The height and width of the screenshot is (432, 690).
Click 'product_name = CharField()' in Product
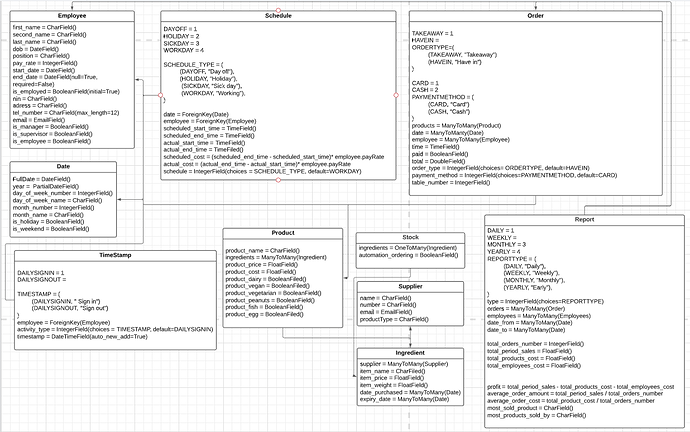(263, 251)
